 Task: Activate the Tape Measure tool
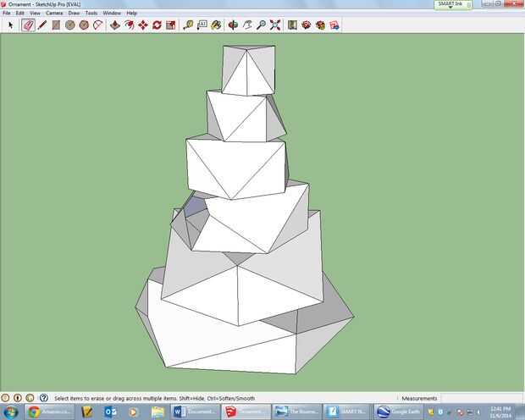tap(188, 25)
